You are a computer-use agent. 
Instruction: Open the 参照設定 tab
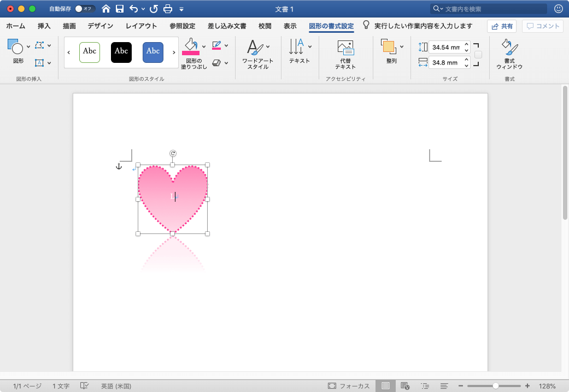(x=182, y=26)
